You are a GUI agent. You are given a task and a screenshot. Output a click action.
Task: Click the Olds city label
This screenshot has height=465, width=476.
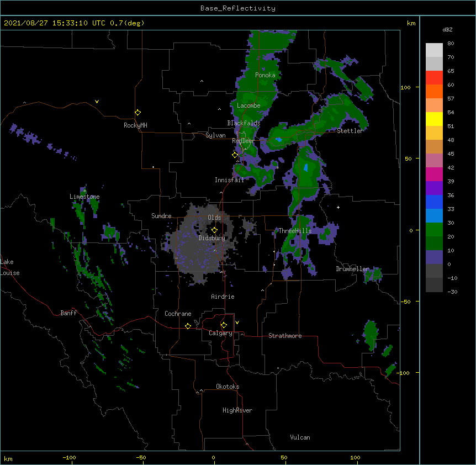(x=214, y=218)
